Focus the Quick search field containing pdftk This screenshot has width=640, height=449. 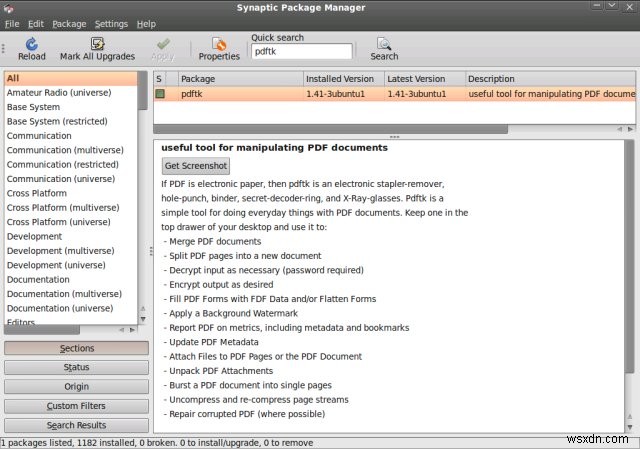point(302,51)
